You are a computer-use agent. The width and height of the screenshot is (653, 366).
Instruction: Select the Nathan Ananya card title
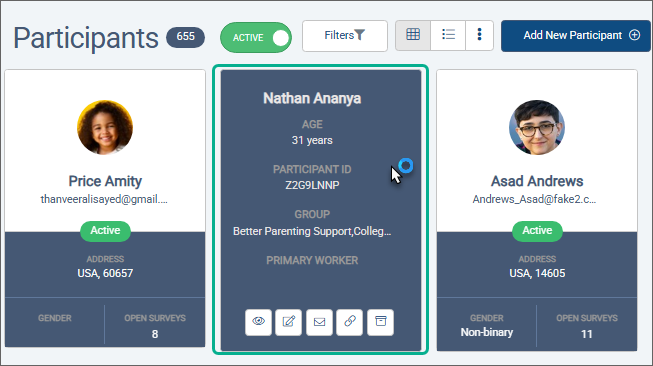tap(312, 98)
